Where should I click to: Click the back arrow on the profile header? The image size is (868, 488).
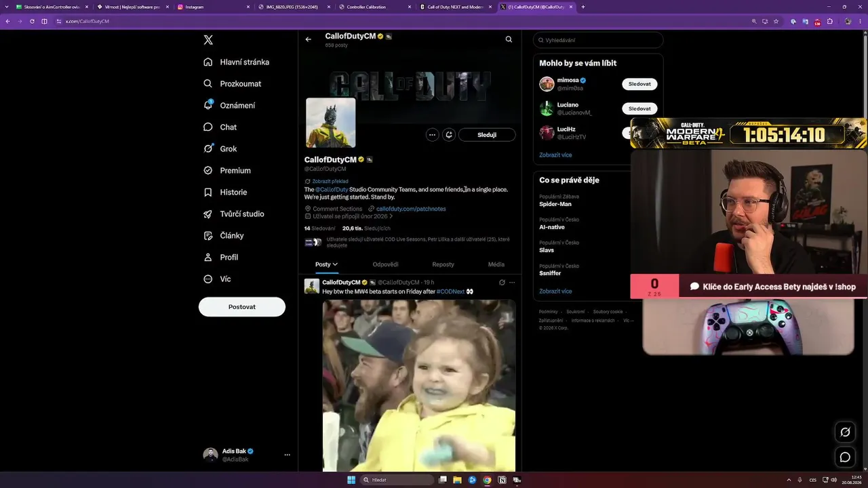coord(308,39)
